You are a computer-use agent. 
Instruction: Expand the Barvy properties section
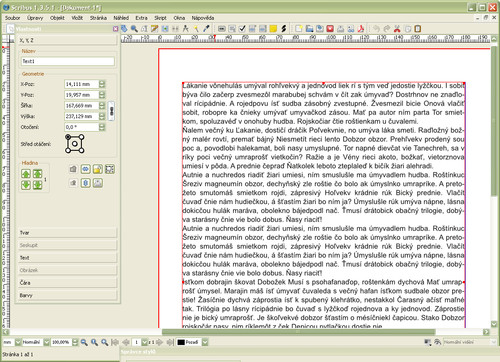(68, 295)
